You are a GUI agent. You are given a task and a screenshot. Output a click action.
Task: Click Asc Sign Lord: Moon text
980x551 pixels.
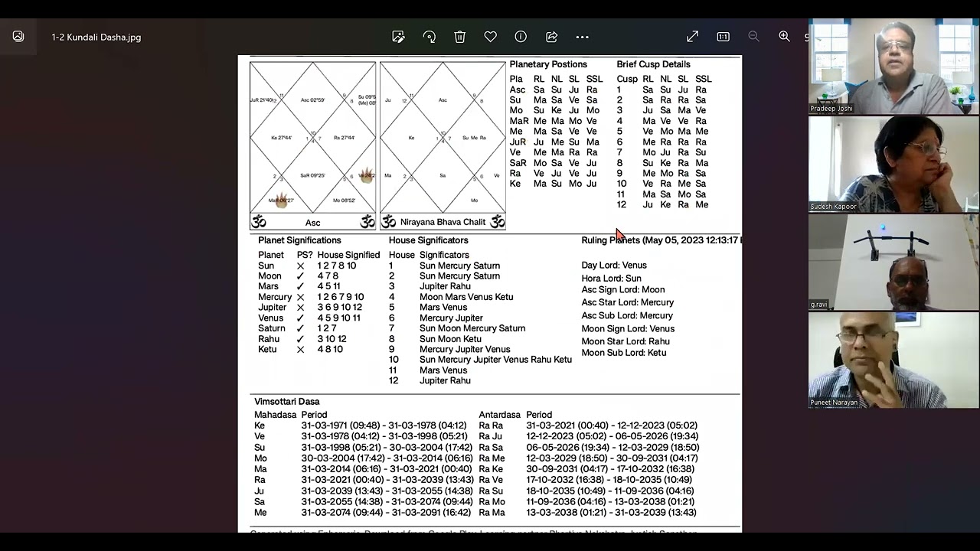pyautogui.click(x=623, y=290)
